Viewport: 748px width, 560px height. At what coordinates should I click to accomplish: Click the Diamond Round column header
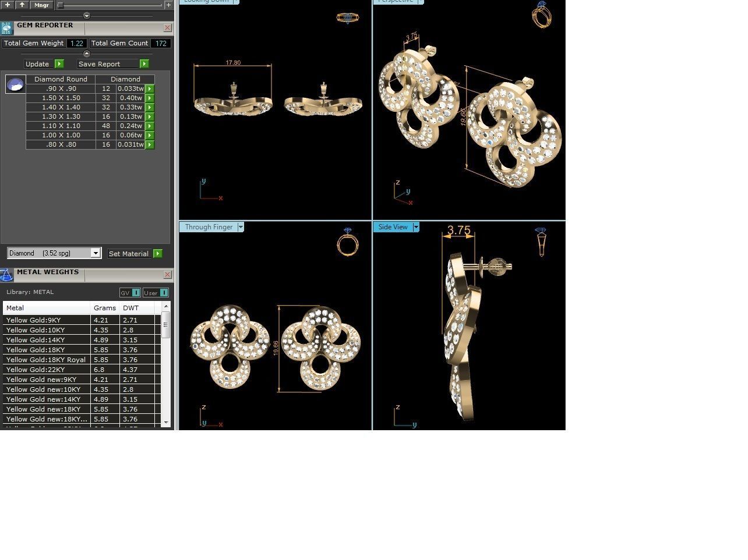pyautogui.click(x=61, y=79)
